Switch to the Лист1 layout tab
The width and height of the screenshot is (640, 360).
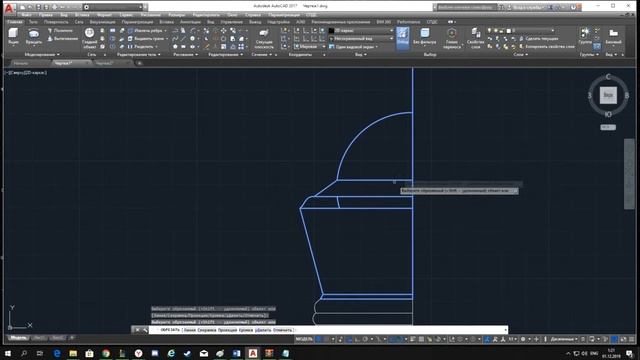point(40,338)
